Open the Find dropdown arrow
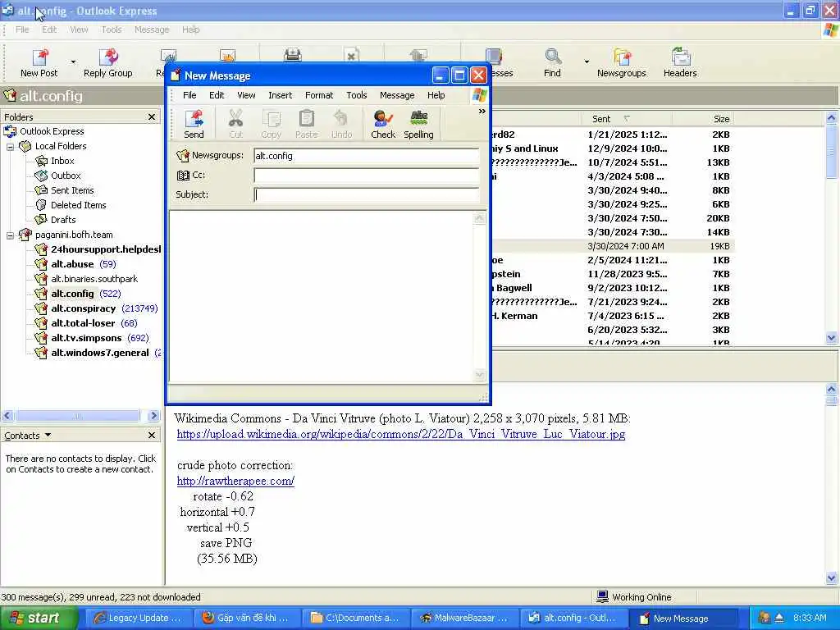The image size is (840, 630). [587, 62]
